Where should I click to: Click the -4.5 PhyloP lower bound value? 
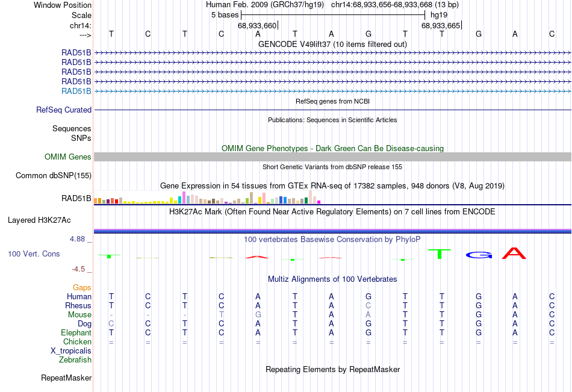(x=78, y=269)
